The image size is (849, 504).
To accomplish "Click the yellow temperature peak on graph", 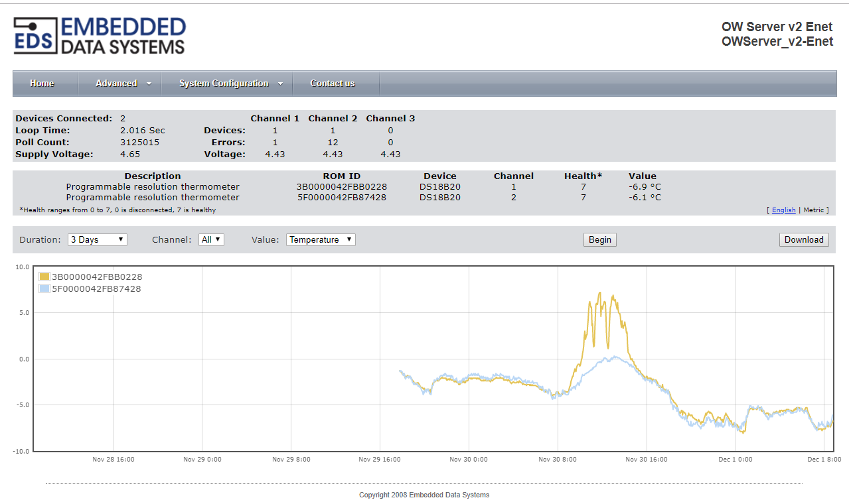I will [599, 293].
